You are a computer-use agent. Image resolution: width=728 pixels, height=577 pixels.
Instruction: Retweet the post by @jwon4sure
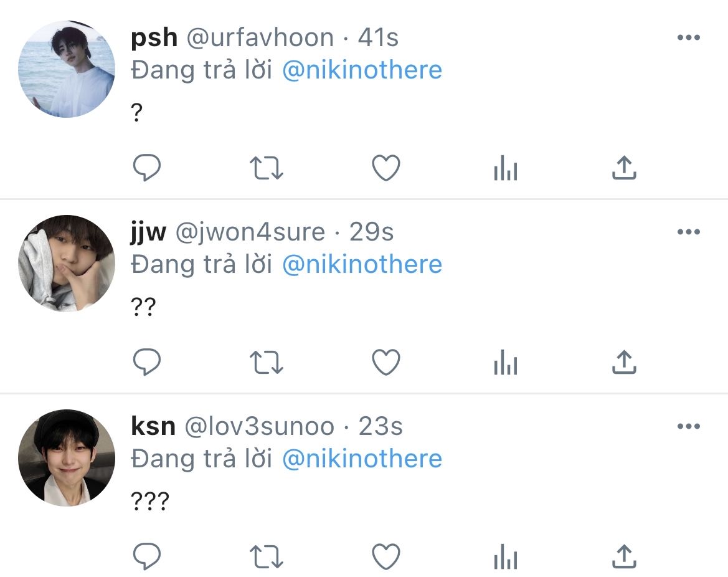(267, 362)
